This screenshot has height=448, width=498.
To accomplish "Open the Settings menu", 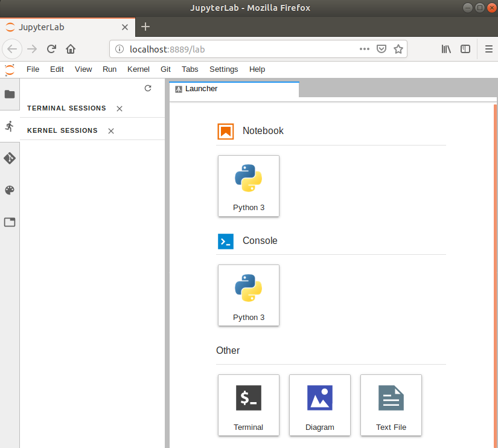I will click(x=223, y=69).
